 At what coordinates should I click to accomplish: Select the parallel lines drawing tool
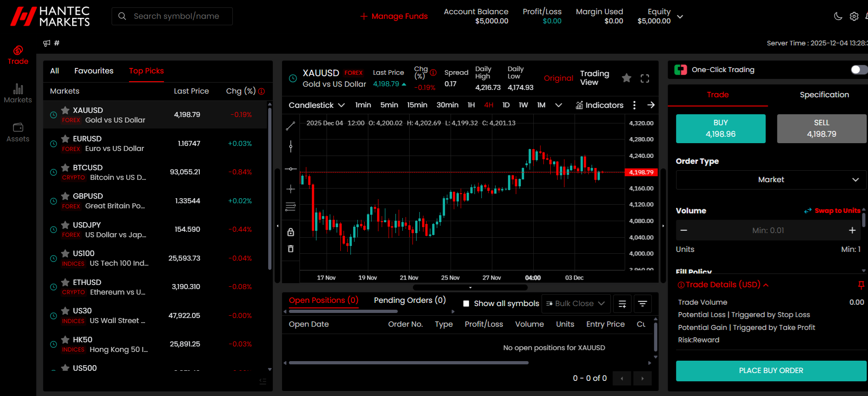coord(290,207)
